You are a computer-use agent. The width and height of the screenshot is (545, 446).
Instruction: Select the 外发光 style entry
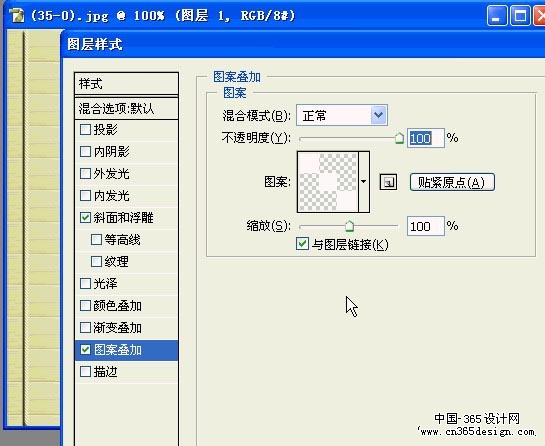127,173
